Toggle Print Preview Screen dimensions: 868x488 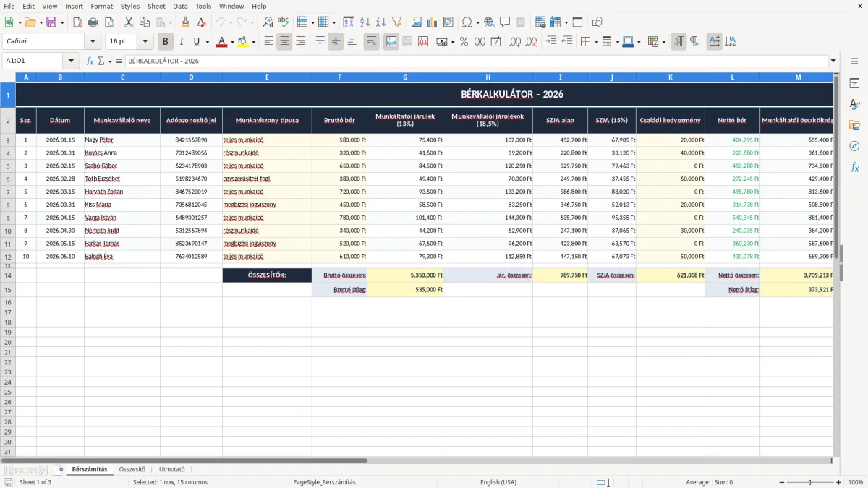pyautogui.click(x=109, y=22)
